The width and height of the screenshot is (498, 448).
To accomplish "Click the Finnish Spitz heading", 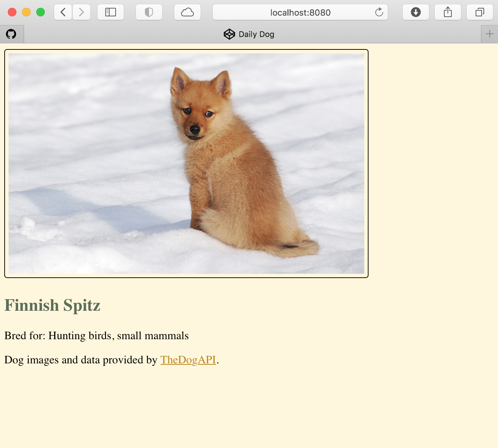I will [52, 305].
